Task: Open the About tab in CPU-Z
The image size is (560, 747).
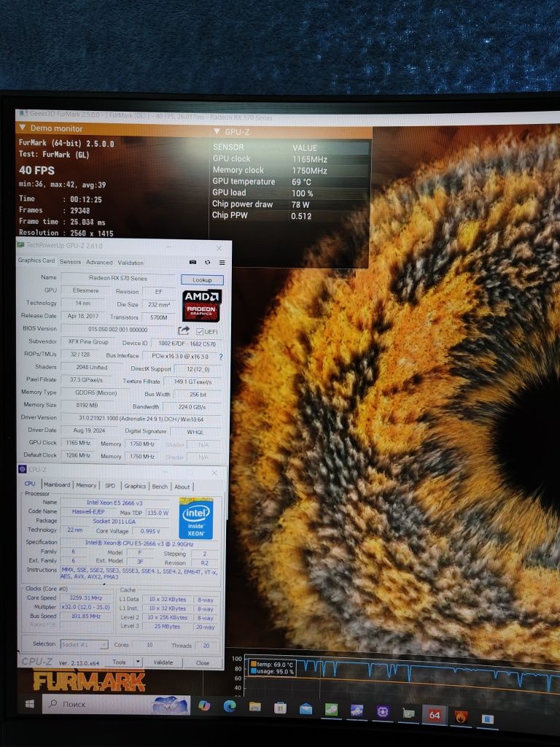Action: click(x=182, y=487)
